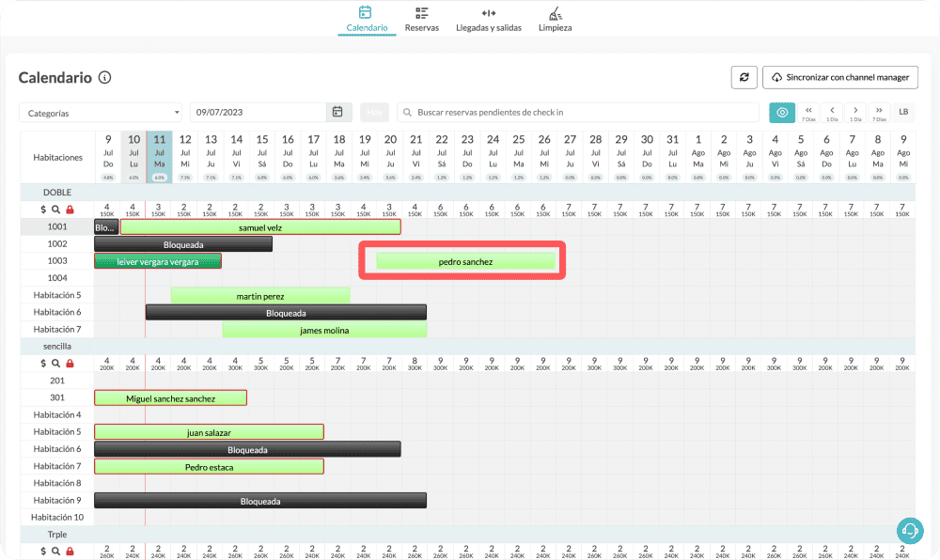
Task: Click the dollar rates icon in DOBLE
Action: click(x=43, y=210)
